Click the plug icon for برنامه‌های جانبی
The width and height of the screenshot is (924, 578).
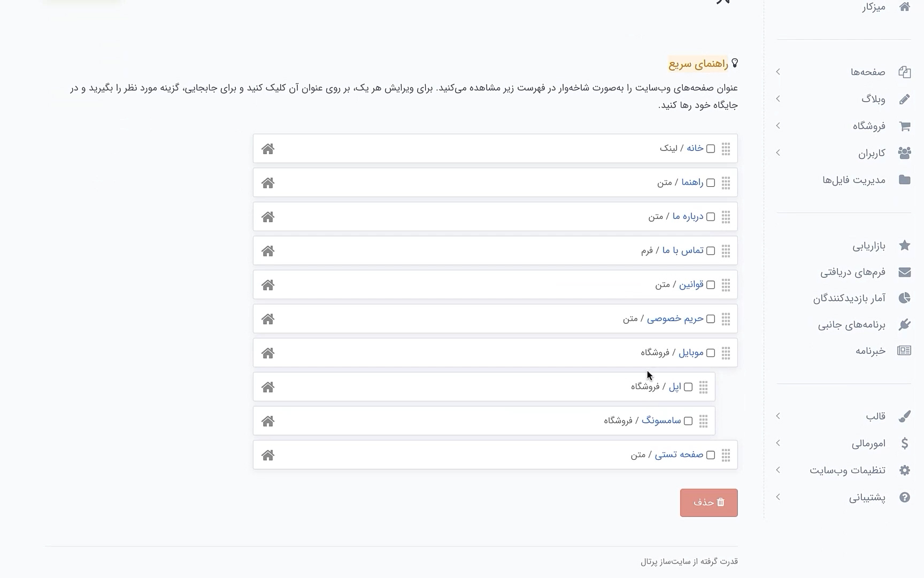click(x=904, y=324)
